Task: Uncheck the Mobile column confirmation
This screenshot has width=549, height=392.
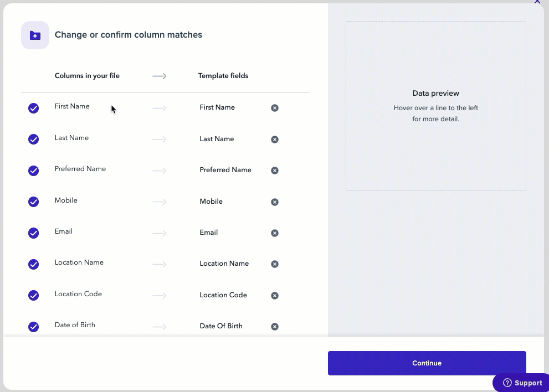Action: click(x=33, y=202)
